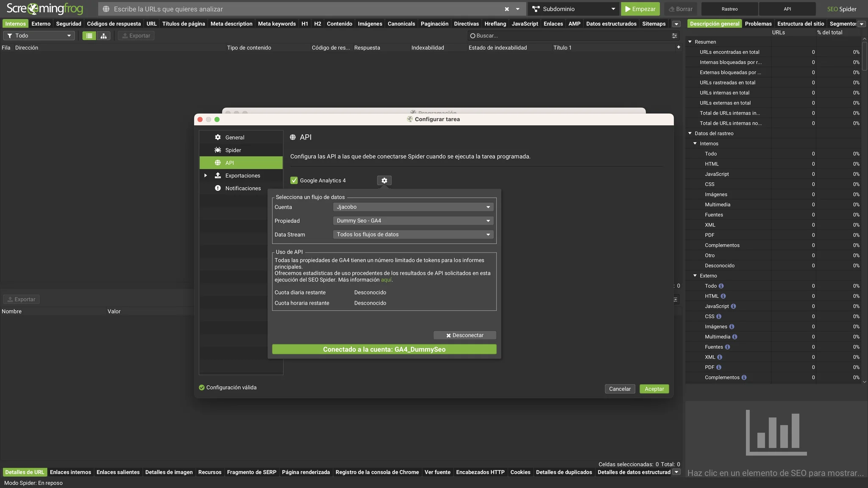Open the Data Stream dropdown
The width and height of the screenshot is (868, 488).
coord(413,234)
